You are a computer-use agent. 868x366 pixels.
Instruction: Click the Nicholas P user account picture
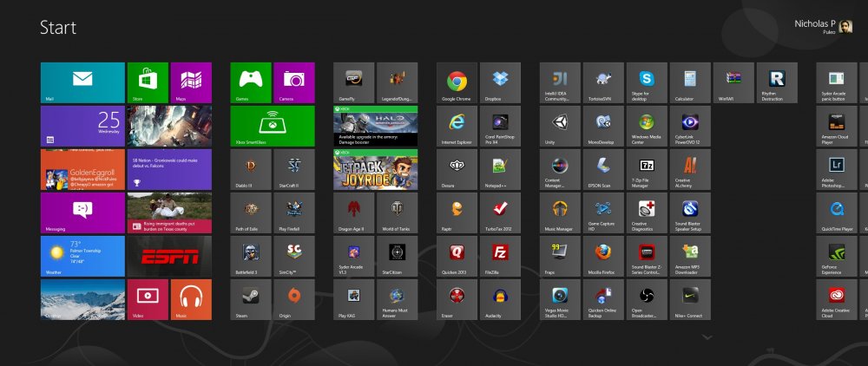pyautogui.click(x=845, y=26)
